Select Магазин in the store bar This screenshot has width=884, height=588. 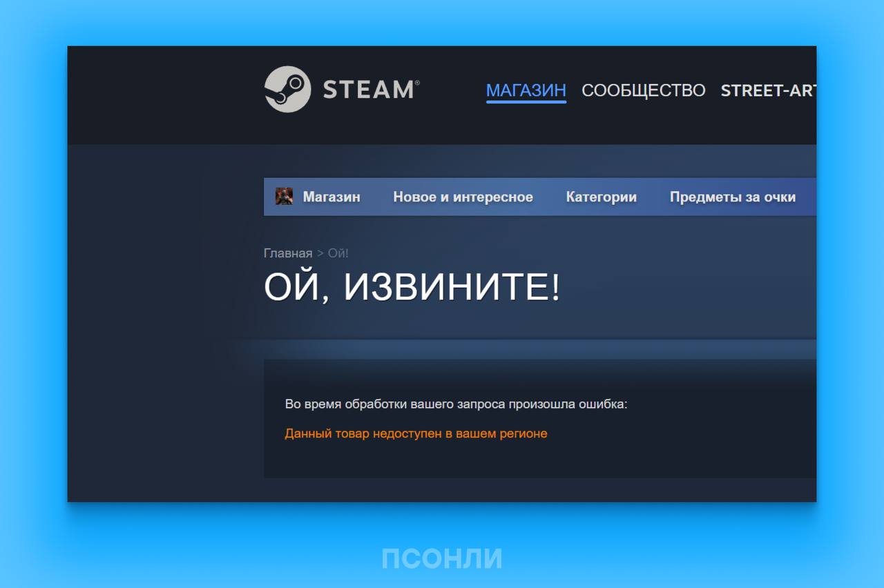(331, 197)
